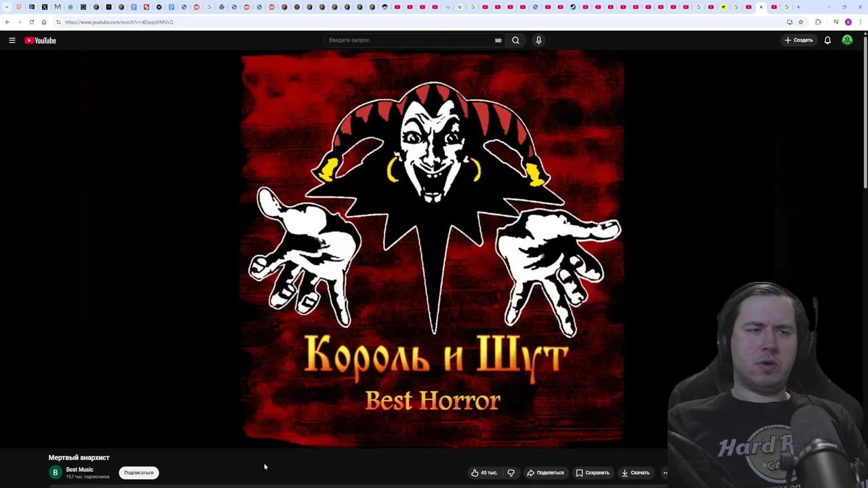Start voice search with microphone
Viewport: 868px width, 488px height.
(x=538, y=40)
